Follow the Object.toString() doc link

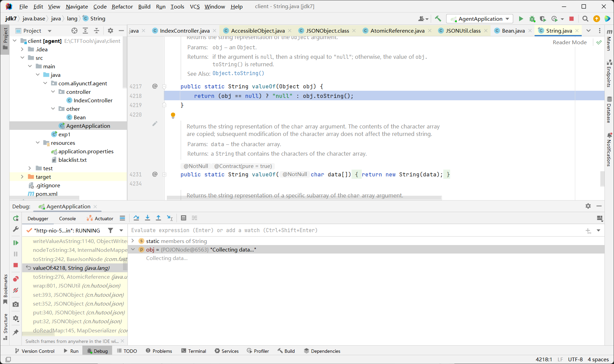pyautogui.click(x=238, y=73)
